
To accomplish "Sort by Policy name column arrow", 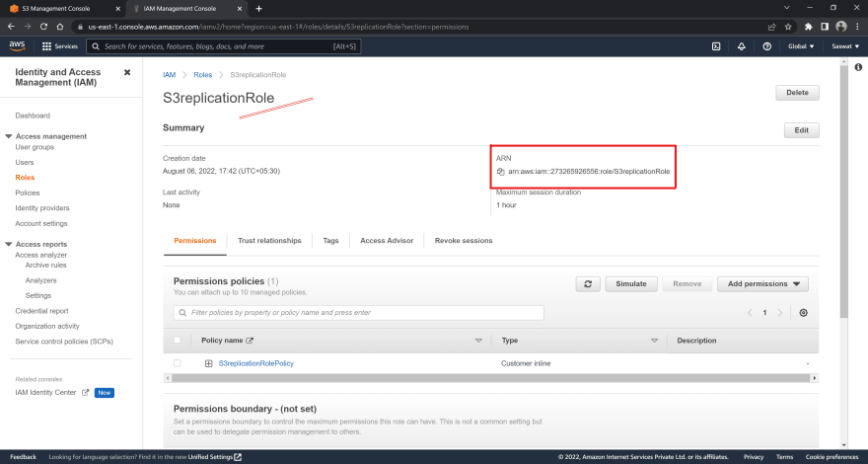I will click(x=478, y=341).
